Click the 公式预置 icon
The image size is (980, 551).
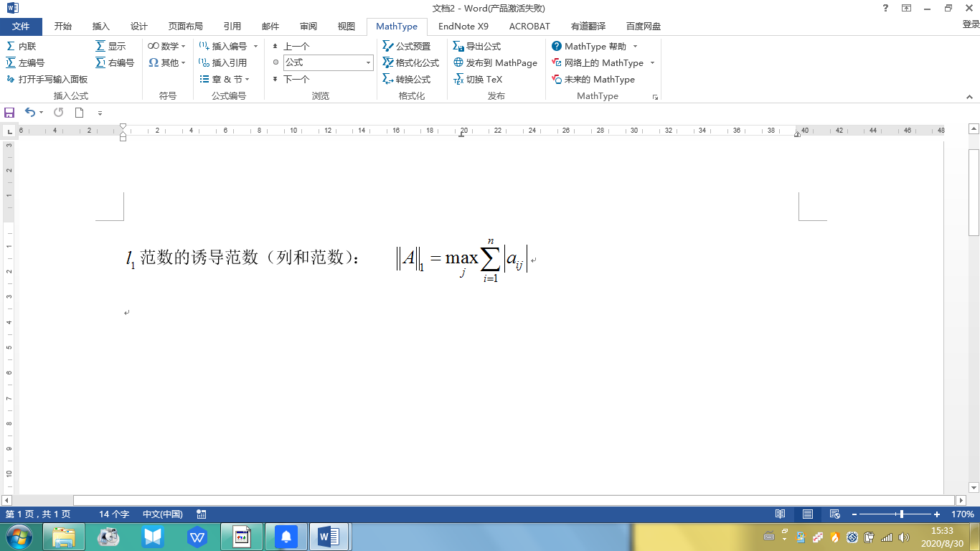pos(388,46)
